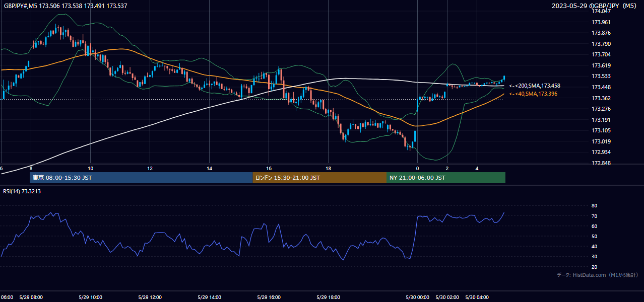Click RSI scale value 50
Image resolution: width=644 pixels, height=302 pixels.
[x=595, y=236]
